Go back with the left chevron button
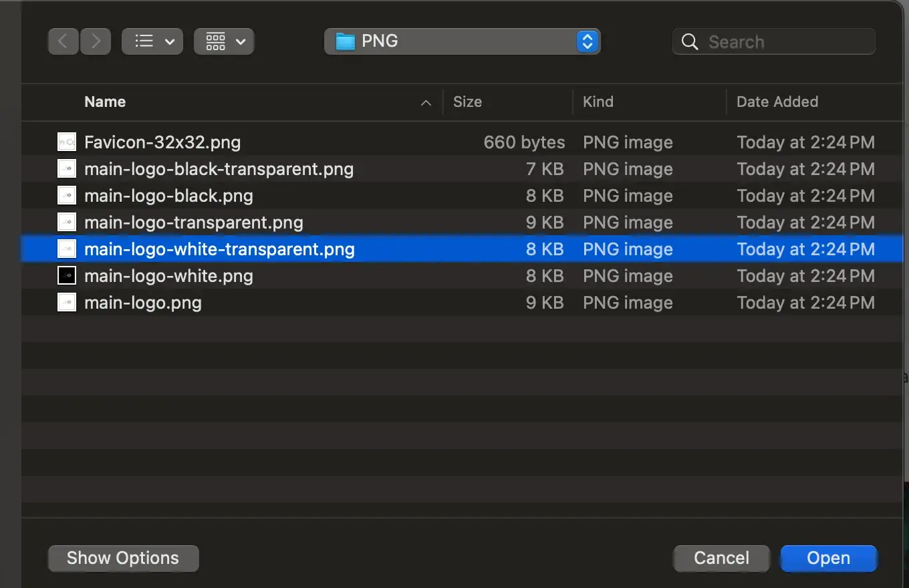Screen dimensions: 909x588 pyautogui.click(x=63, y=41)
